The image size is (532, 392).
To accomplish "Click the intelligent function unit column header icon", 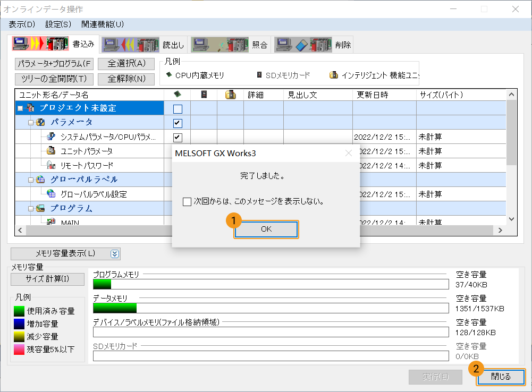I will tap(230, 95).
